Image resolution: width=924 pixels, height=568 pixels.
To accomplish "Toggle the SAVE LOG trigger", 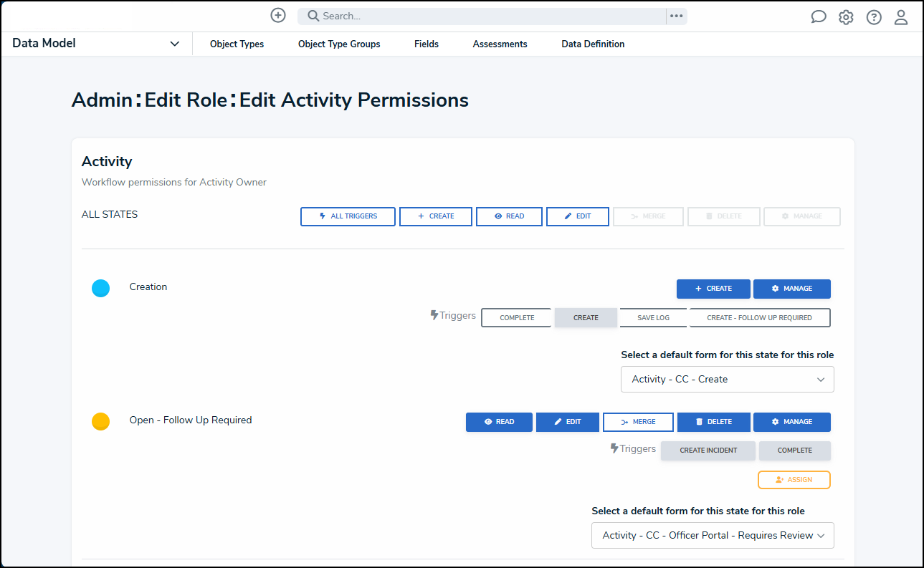I will pyautogui.click(x=653, y=317).
